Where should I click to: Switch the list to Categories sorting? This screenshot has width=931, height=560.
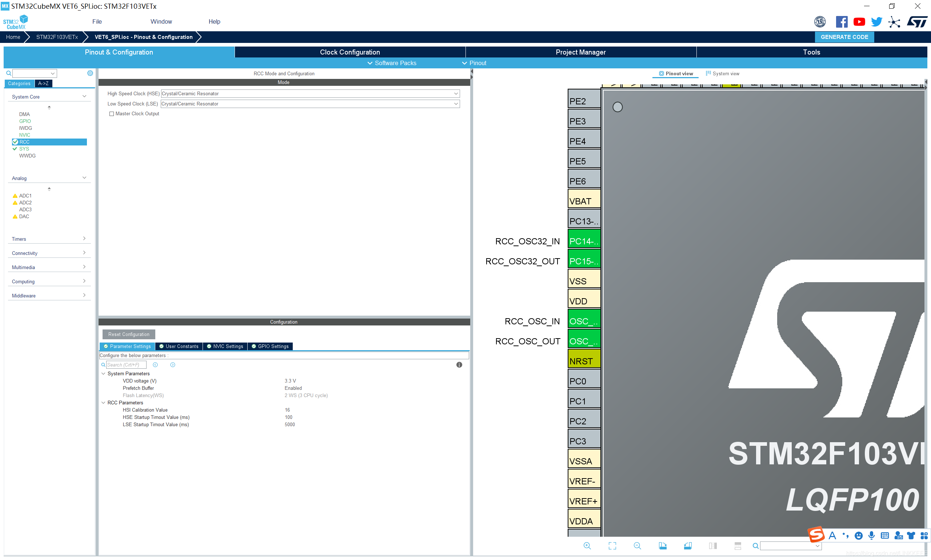point(19,83)
